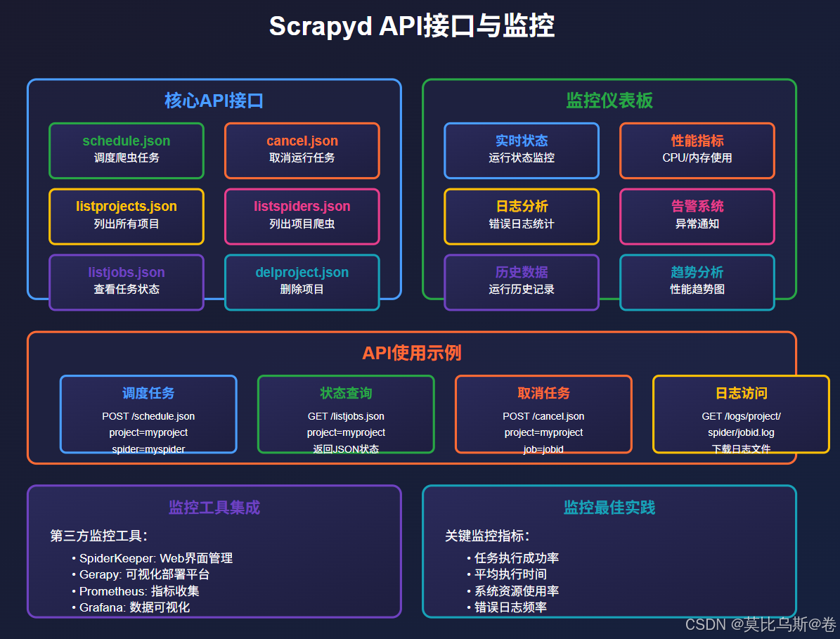Select the 告警系统 card
This screenshot has height=639, width=840.
(697, 217)
